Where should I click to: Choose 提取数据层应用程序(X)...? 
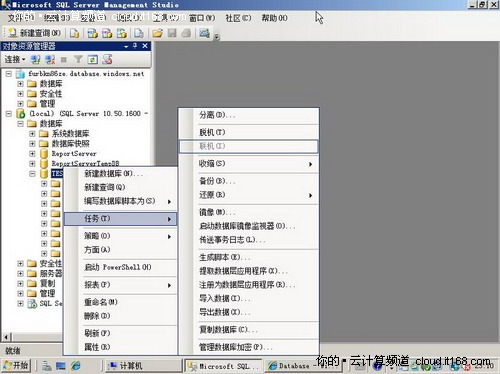249,271
